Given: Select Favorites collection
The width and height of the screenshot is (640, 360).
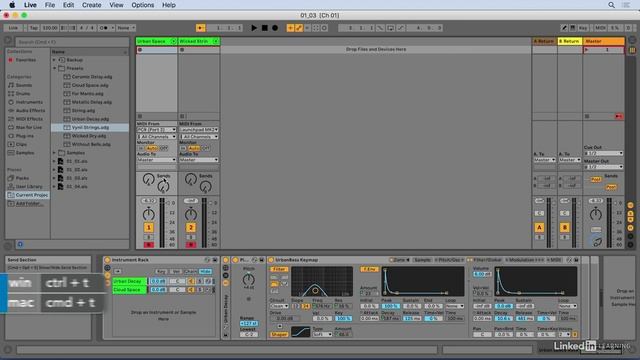Looking at the screenshot, I should (25, 60).
